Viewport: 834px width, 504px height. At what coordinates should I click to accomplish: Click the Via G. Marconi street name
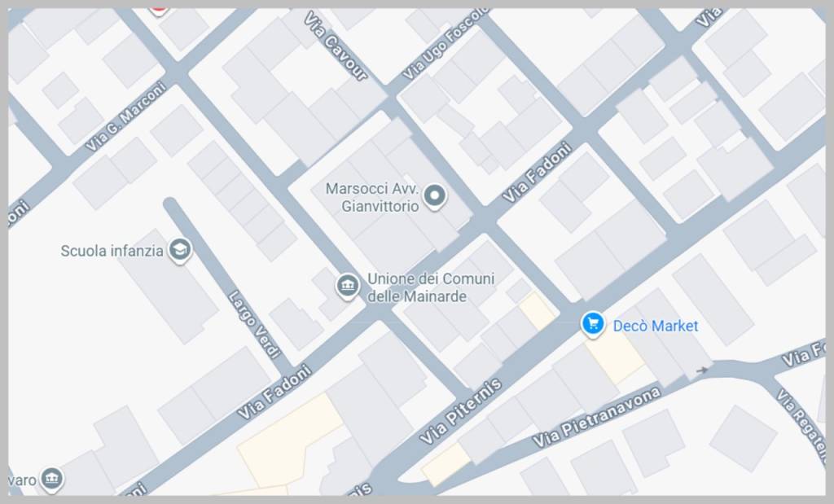125,116
